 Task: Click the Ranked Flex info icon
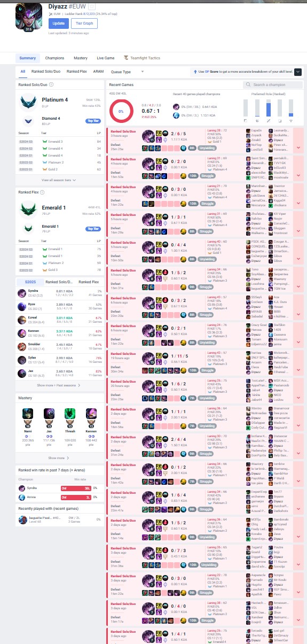(x=42, y=192)
